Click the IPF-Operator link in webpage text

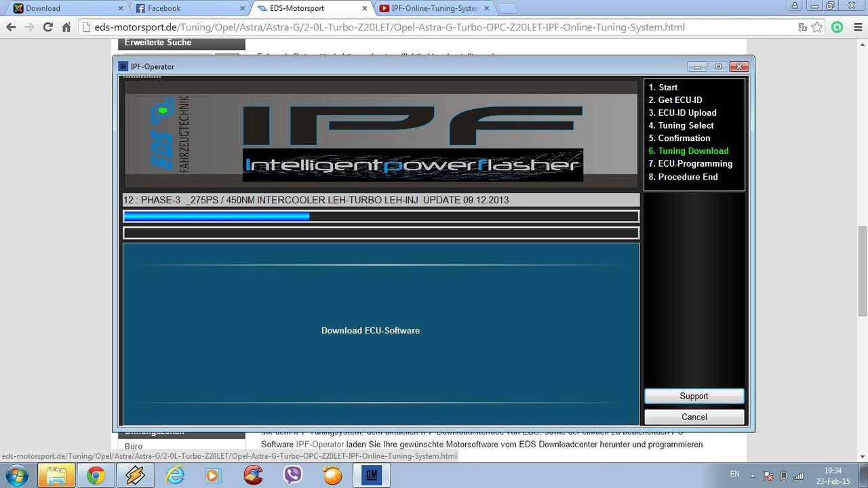point(319,445)
